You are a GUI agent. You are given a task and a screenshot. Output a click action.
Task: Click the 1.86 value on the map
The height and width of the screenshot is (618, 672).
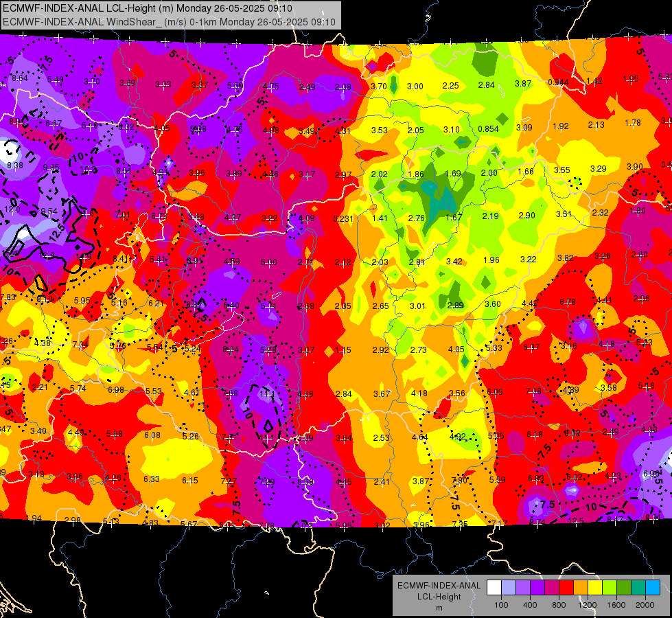tap(416, 174)
